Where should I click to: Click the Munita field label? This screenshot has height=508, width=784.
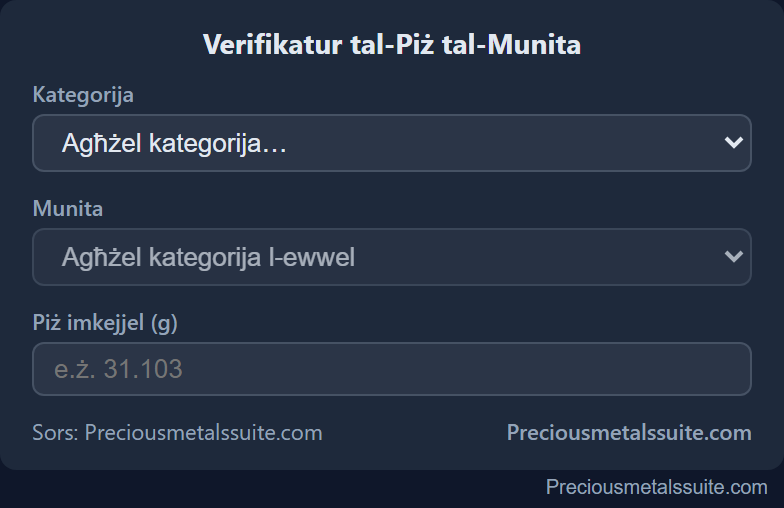click(x=68, y=208)
